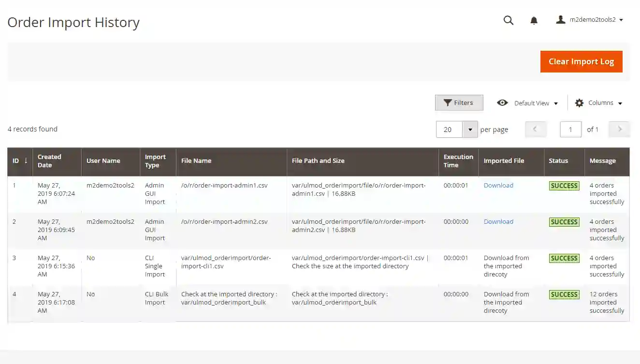Open notifications bell icon
640x364 pixels.
click(534, 20)
